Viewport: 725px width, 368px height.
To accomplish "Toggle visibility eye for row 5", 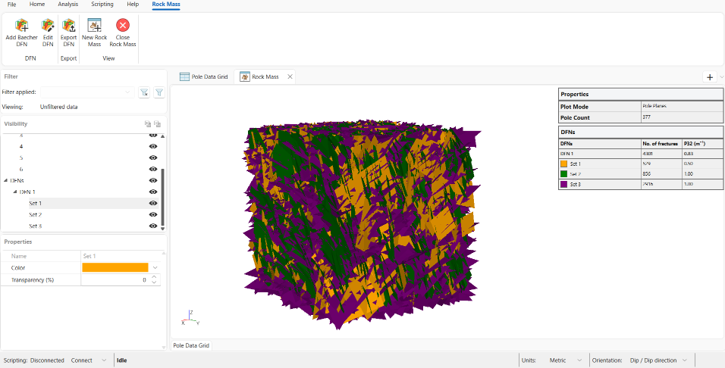I will pyautogui.click(x=153, y=158).
